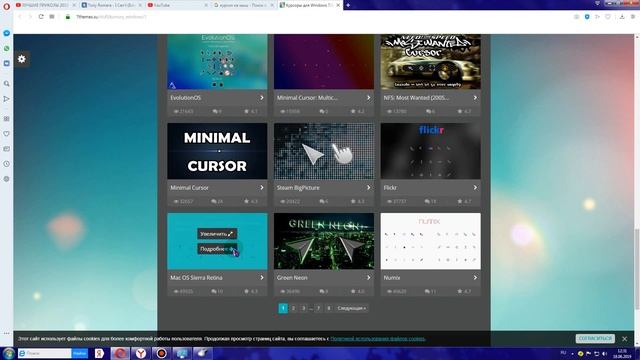Click the Подробнее button on Mac OS Sierra

point(217,249)
